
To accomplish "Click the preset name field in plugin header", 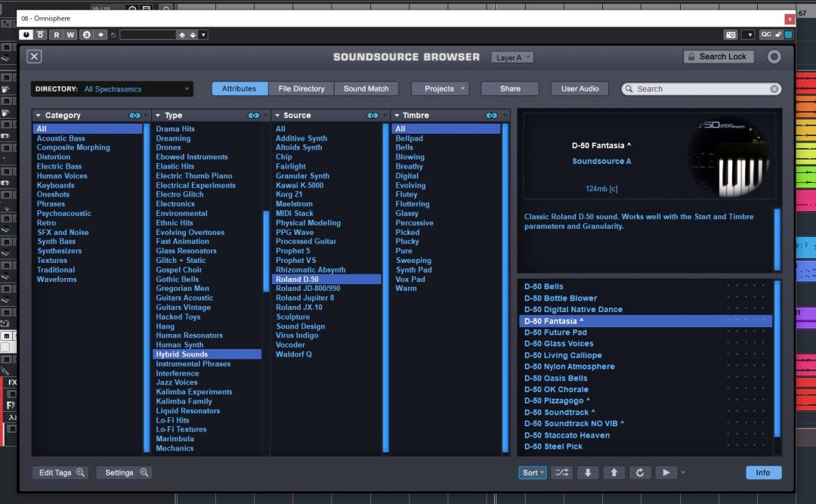I will click(148, 35).
